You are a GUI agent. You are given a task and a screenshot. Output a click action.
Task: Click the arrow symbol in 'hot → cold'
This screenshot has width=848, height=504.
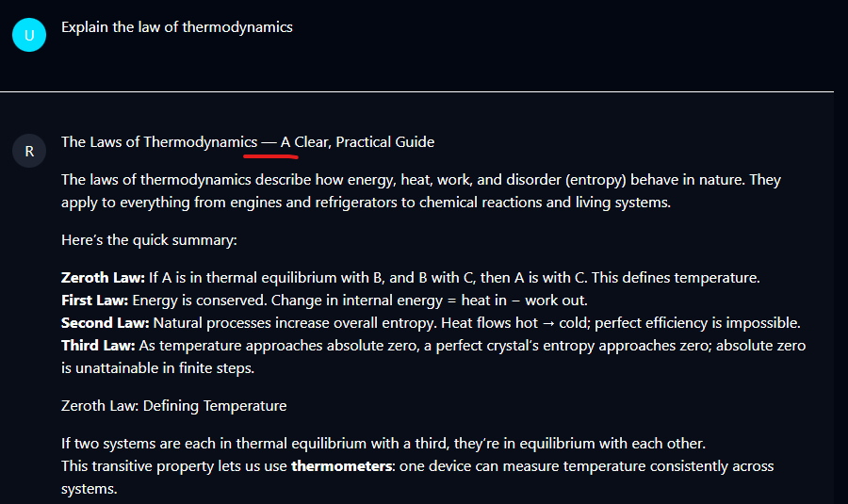[x=548, y=323]
